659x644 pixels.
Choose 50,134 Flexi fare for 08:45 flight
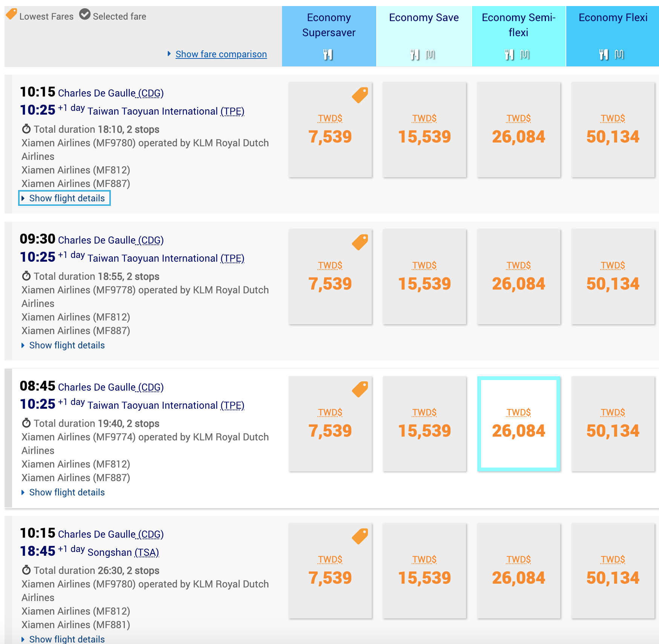point(613,424)
